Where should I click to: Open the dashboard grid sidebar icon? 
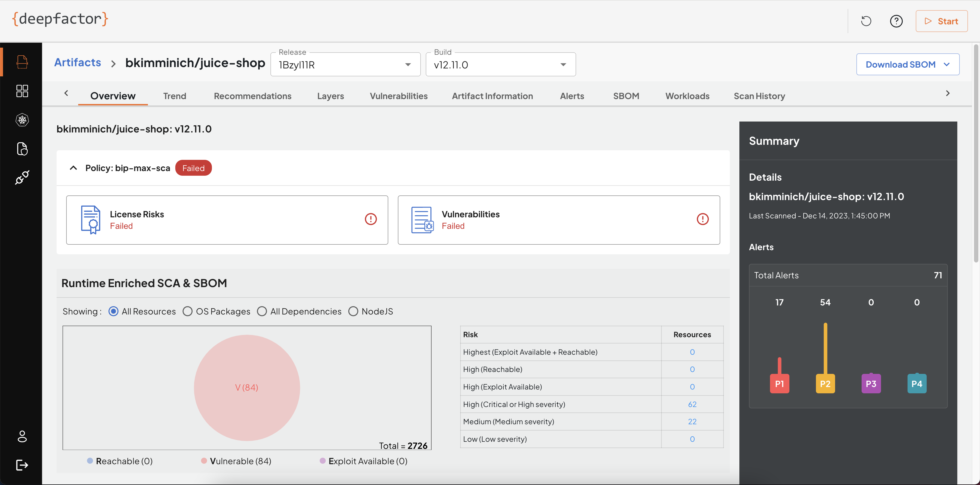(22, 91)
